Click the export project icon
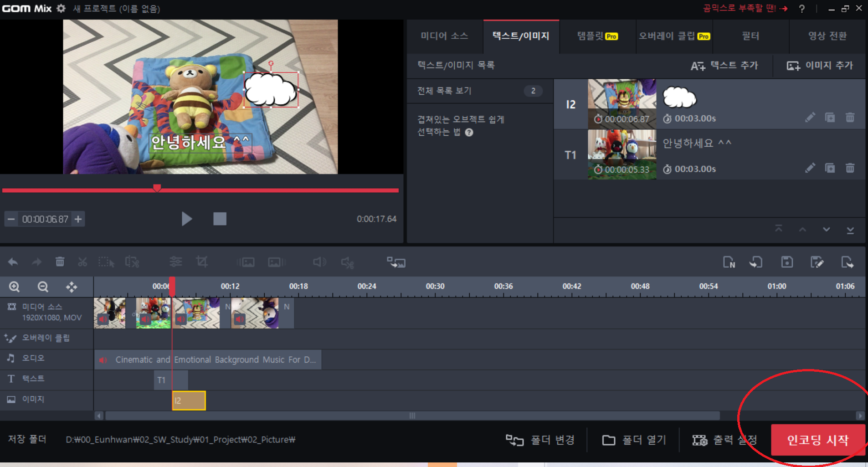This screenshot has width=868, height=467. (847, 262)
